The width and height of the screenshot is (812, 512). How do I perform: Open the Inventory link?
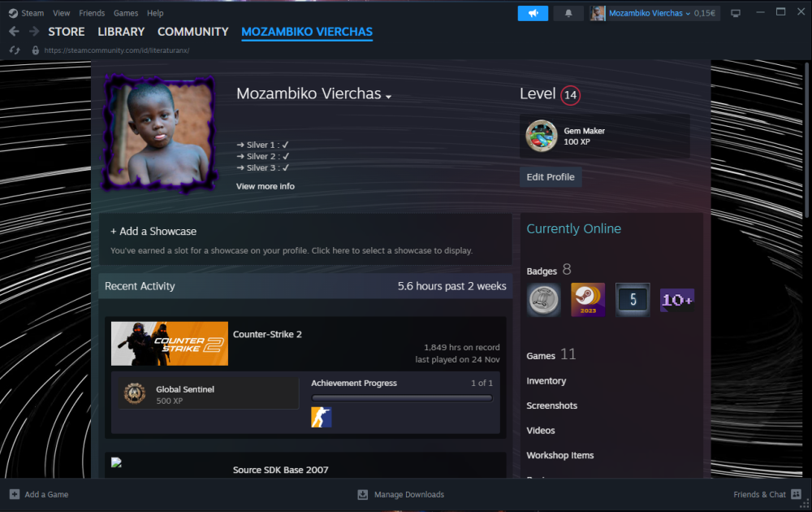tap(546, 380)
